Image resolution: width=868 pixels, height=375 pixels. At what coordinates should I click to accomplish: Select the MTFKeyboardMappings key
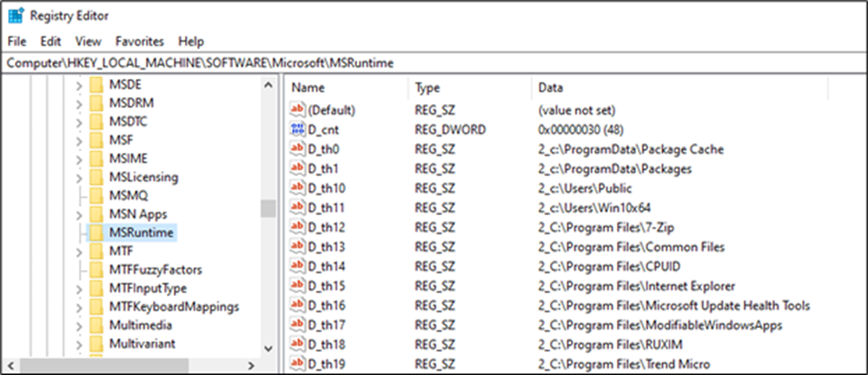pyautogui.click(x=174, y=306)
